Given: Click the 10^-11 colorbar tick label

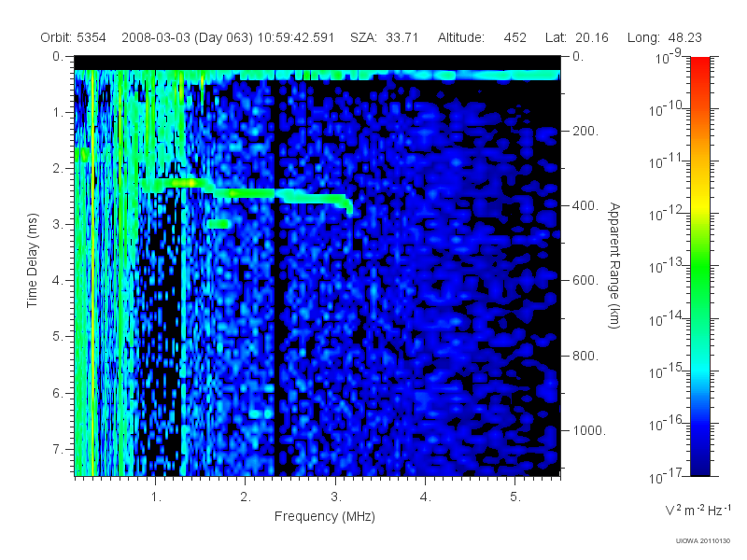Looking at the screenshot, I should tap(667, 161).
